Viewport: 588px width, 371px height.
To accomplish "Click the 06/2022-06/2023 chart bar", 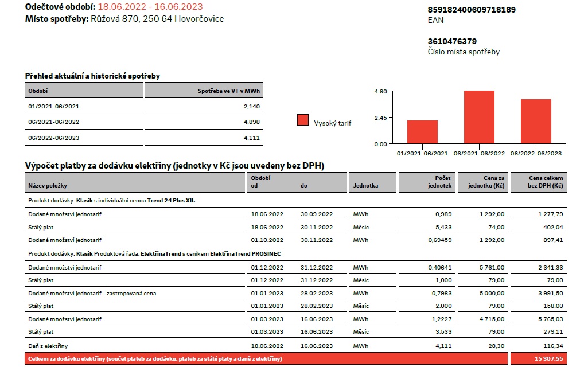I will [536, 121].
